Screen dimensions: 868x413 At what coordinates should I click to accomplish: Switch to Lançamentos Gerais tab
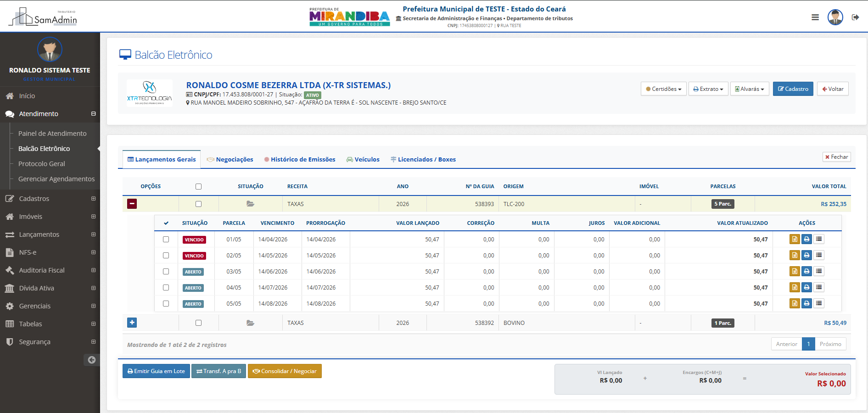pyautogui.click(x=162, y=159)
